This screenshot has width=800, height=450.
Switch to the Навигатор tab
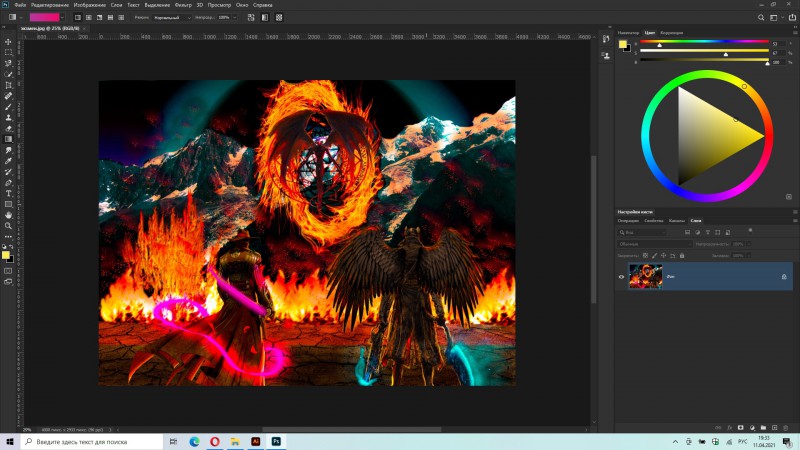tap(628, 33)
